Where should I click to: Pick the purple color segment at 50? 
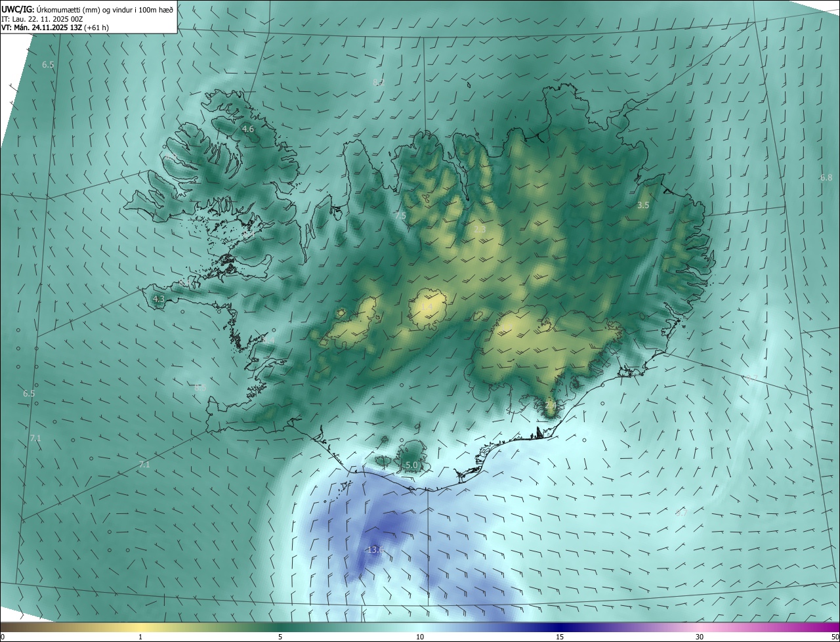pyautogui.click(x=832, y=627)
